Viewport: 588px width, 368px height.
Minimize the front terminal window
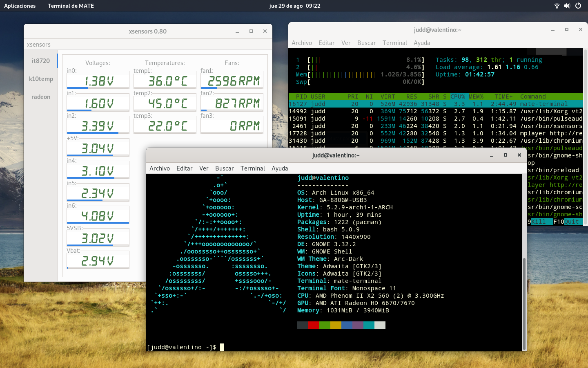(492, 155)
